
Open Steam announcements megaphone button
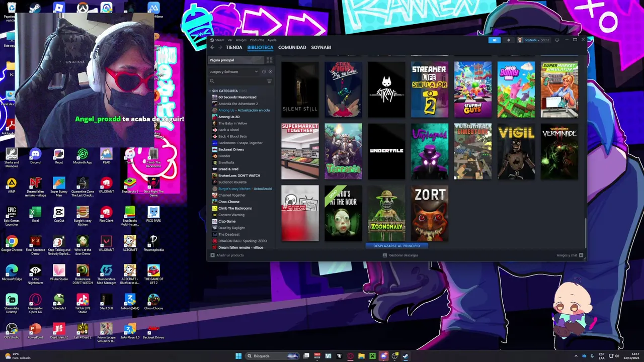point(495,40)
